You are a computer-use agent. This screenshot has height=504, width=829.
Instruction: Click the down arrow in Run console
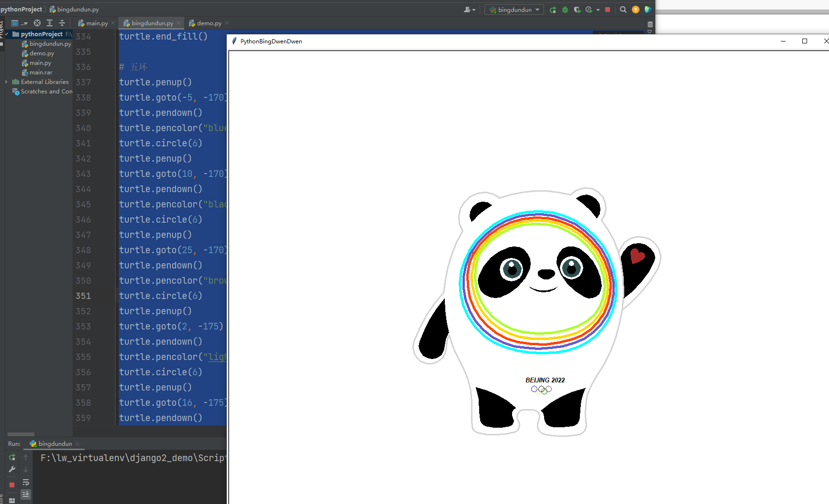[26, 470]
